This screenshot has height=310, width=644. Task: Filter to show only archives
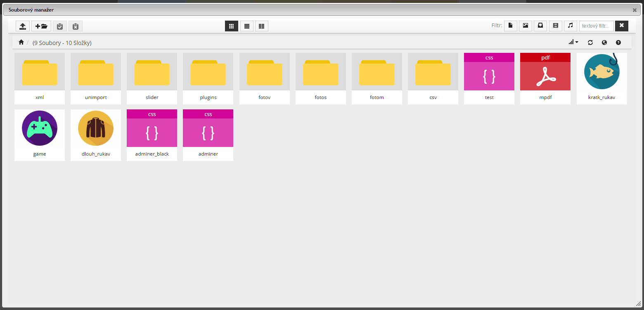540,26
